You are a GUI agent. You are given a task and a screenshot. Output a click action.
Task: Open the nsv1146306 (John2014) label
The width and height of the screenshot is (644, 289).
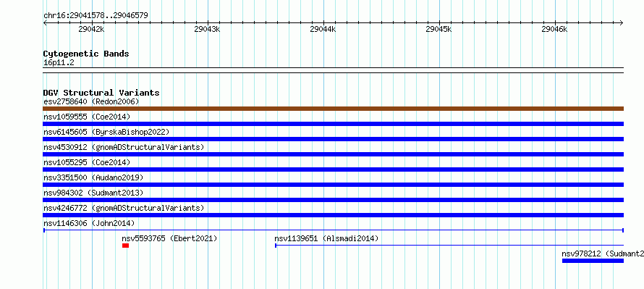(x=89, y=223)
